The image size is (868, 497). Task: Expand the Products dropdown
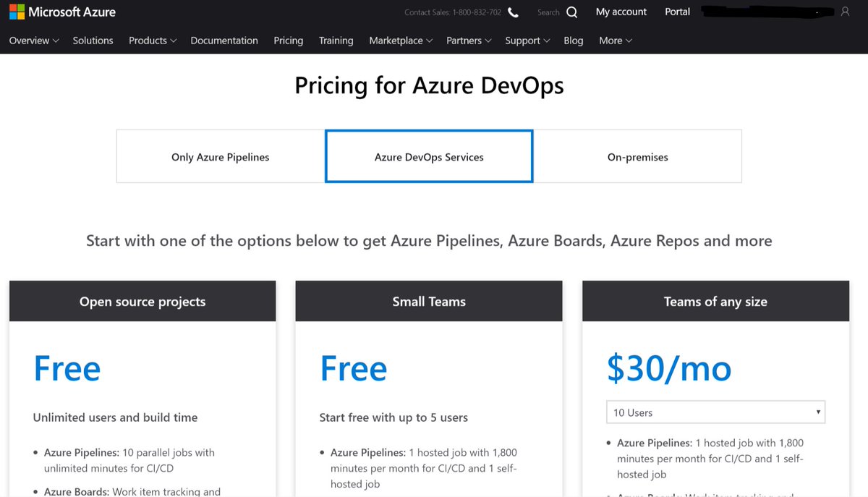pos(153,41)
